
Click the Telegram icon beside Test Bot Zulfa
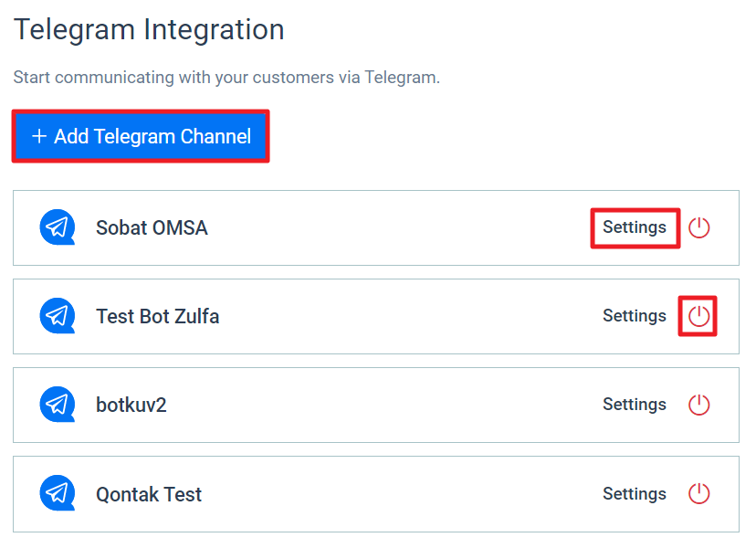pos(58,315)
